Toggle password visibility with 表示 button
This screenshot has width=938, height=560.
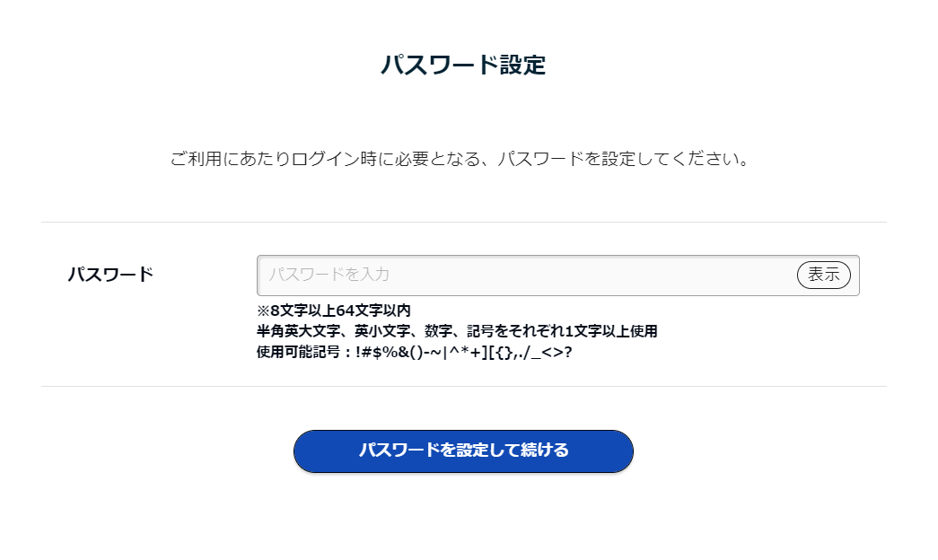tap(823, 276)
